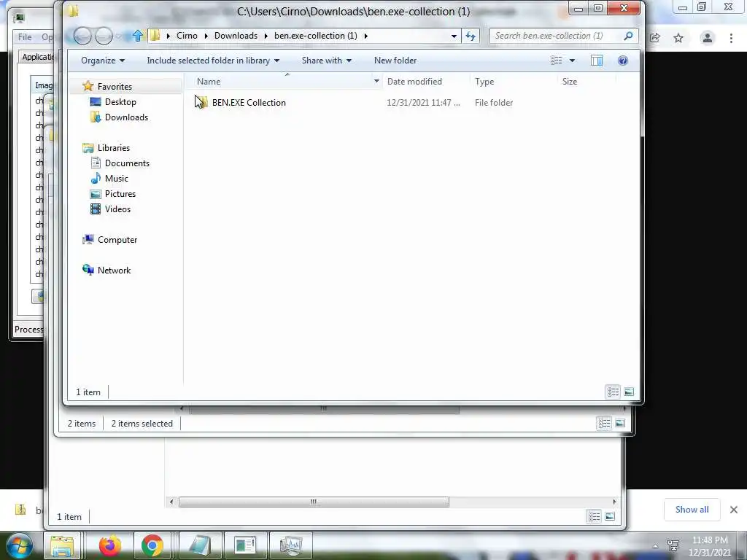Switch to large icons view in status bar
Screen dimensions: 747x560
tap(629, 392)
